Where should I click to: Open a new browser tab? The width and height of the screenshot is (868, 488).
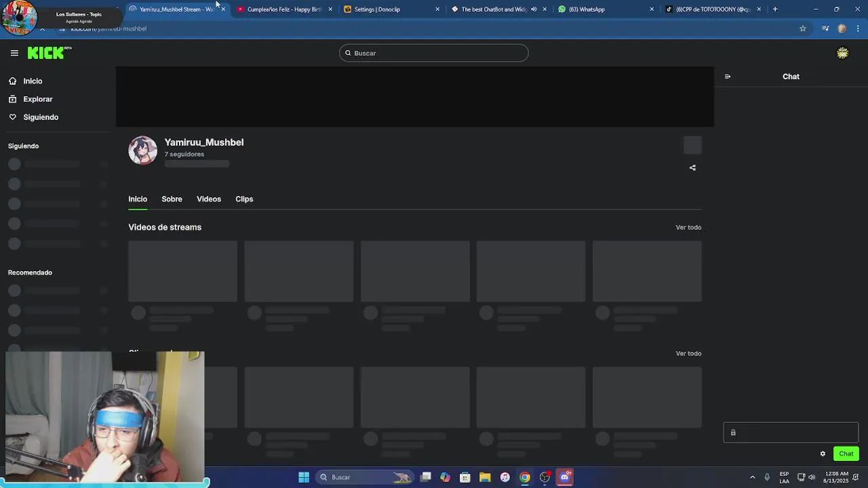[775, 9]
